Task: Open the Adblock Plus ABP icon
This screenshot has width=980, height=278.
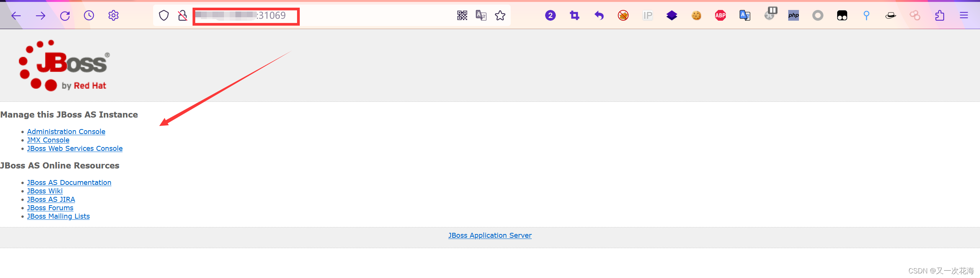Action: click(x=720, y=15)
